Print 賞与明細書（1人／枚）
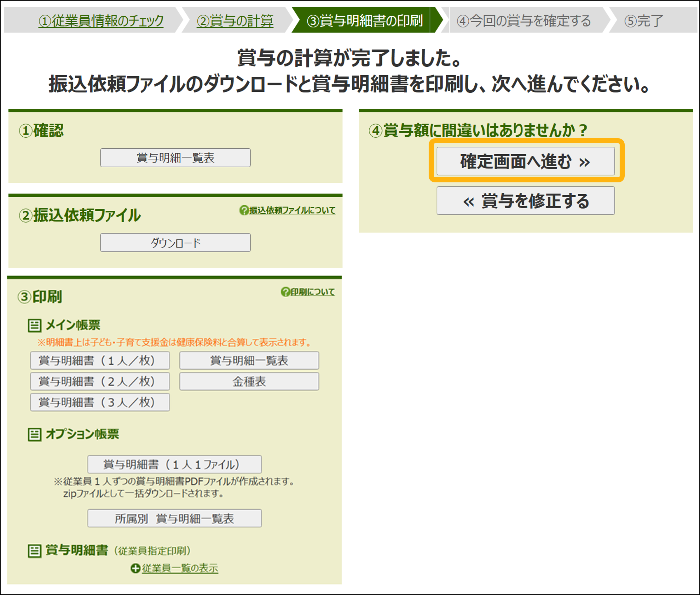This screenshot has width=700, height=595. pos(100,361)
